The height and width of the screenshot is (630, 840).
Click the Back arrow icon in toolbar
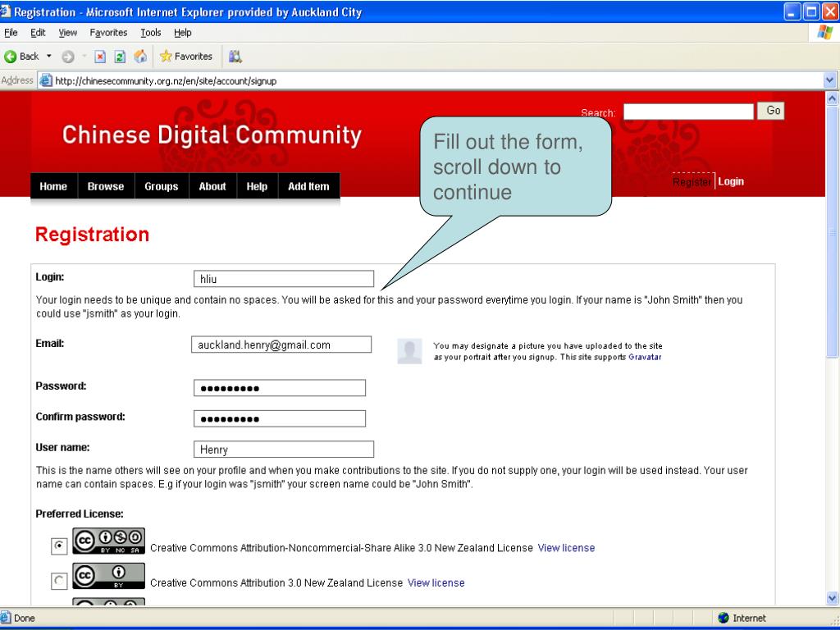click(10, 57)
